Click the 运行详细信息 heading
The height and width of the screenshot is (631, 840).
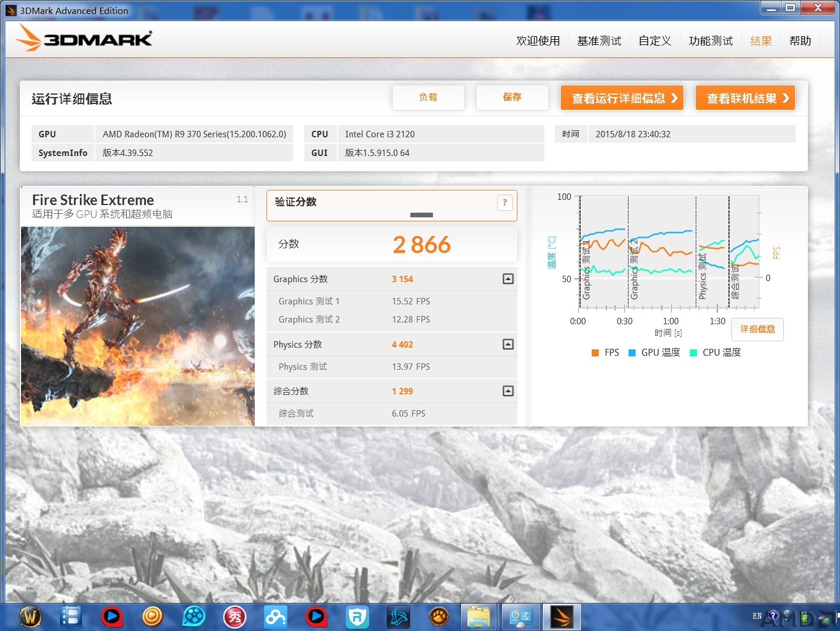[x=72, y=99]
